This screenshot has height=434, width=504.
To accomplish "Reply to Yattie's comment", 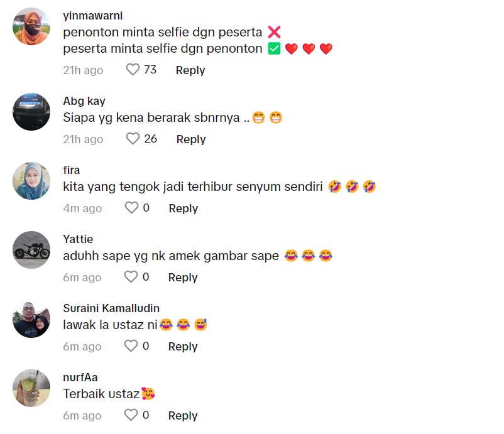I will (x=184, y=278).
